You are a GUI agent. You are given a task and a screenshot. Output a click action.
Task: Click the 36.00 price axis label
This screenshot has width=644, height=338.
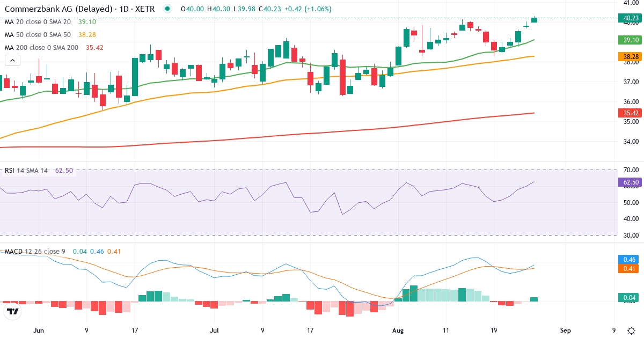click(x=631, y=102)
